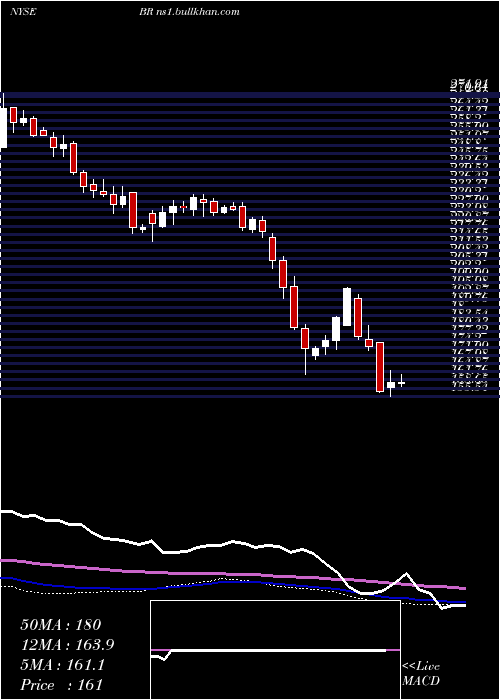Click the Price : 161 value
The height and width of the screenshot is (700, 500).
coord(61,685)
